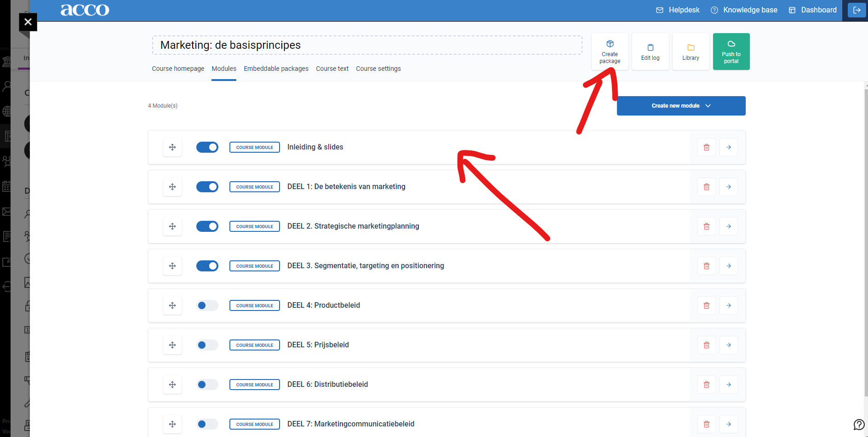Delete DEEL 5: Prijsbeleid module
The image size is (868, 437).
(707, 345)
